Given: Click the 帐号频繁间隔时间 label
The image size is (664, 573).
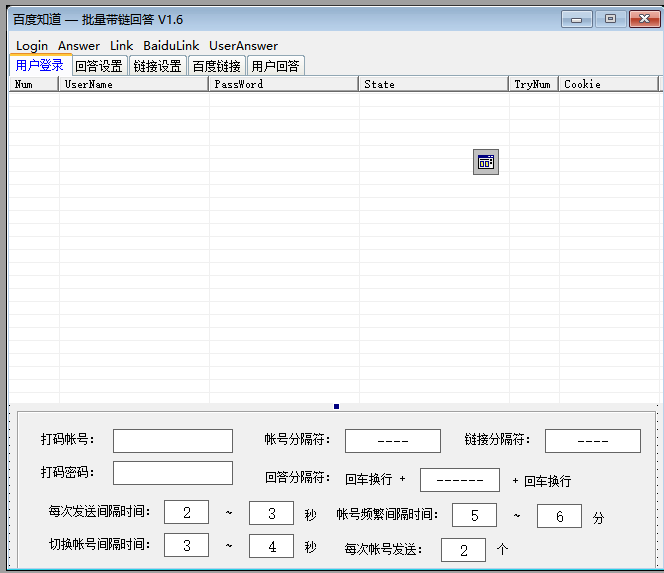Looking at the screenshot, I should pyautogui.click(x=387, y=514).
